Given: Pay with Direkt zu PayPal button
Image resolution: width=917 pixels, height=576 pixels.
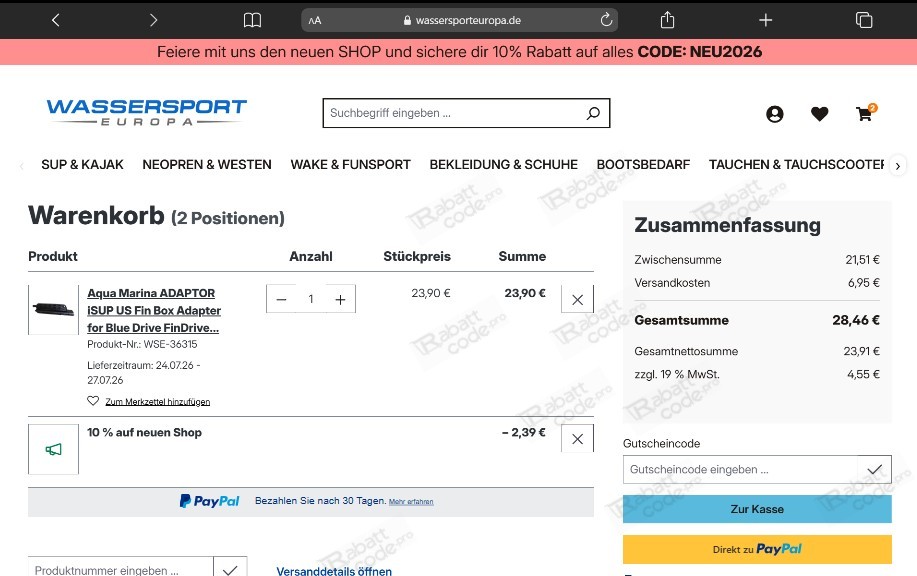Looking at the screenshot, I should point(757,549).
